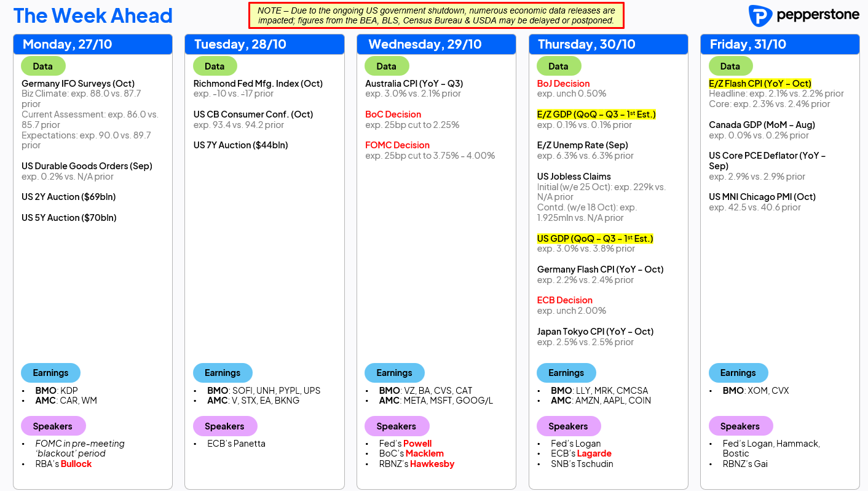Select the BoJ Decision entry

pos(563,84)
